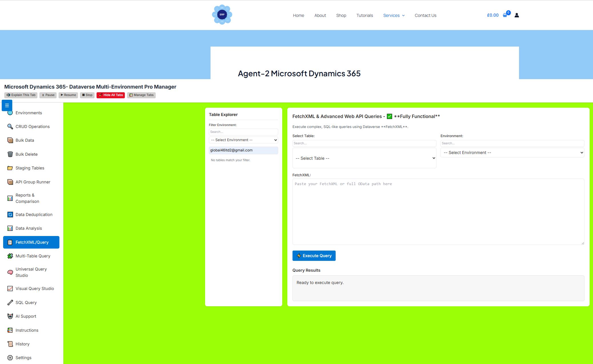The image size is (593, 364).
Task: Open the Select Table dropdown
Action: tap(364, 158)
